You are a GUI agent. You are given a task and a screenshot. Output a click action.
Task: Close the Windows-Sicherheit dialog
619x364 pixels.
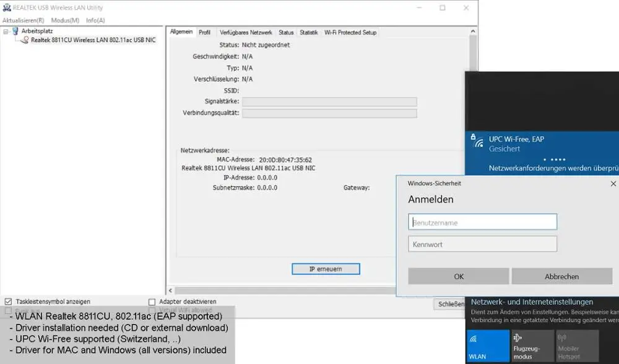(613, 184)
